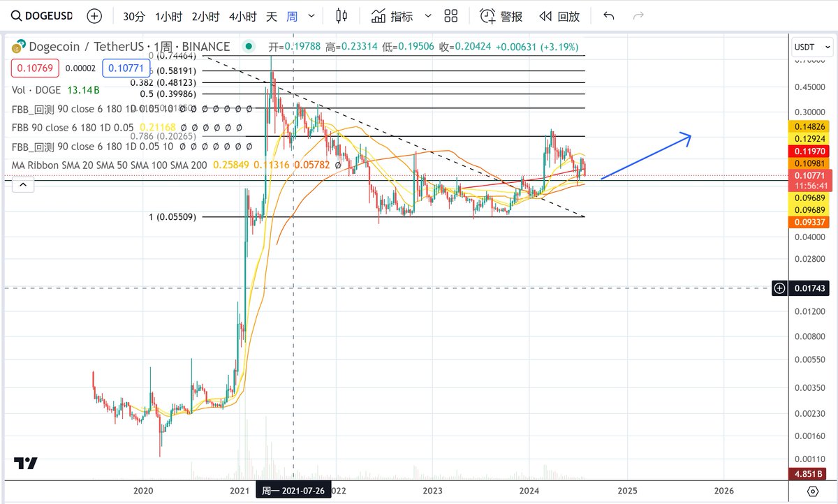
Task: Undo last action arrow
Action: (609, 15)
